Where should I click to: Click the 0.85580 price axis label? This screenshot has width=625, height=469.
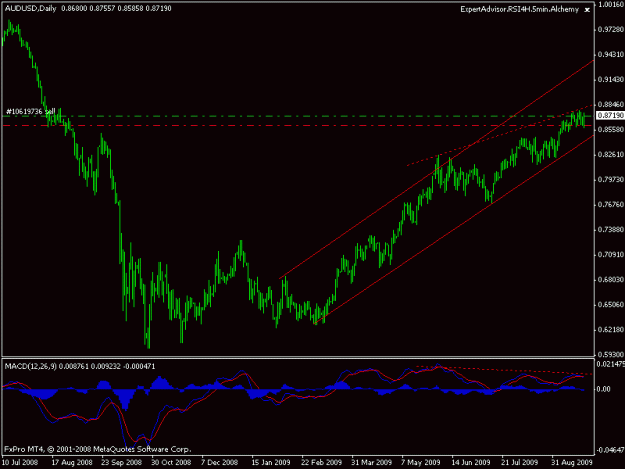(611, 130)
